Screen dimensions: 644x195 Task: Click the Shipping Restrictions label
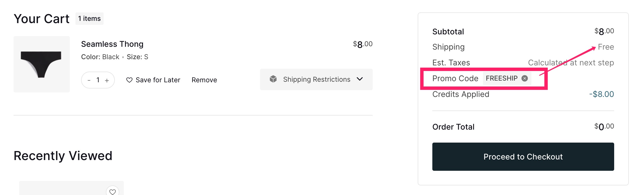[317, 79]
